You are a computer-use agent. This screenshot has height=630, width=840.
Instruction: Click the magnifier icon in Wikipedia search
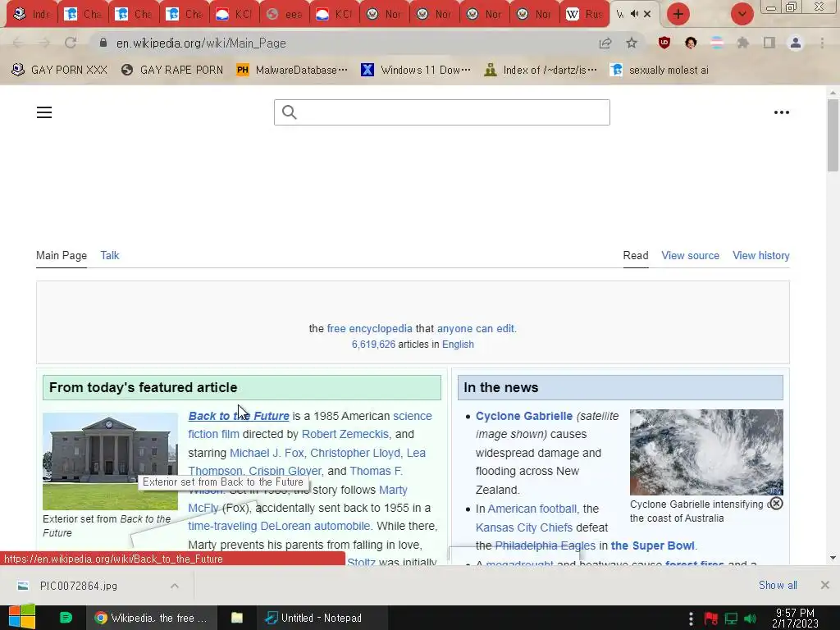(290, 112)
